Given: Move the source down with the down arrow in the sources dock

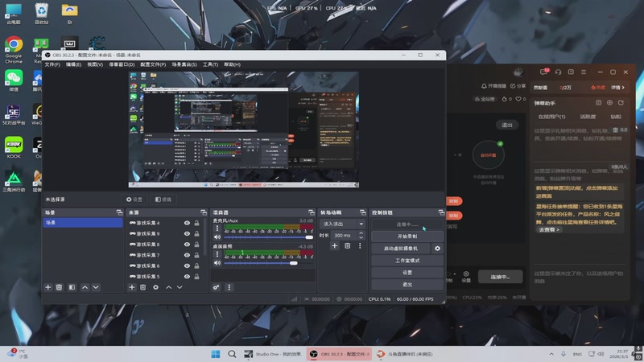Looking at the screenshot, I should [180, 287].
